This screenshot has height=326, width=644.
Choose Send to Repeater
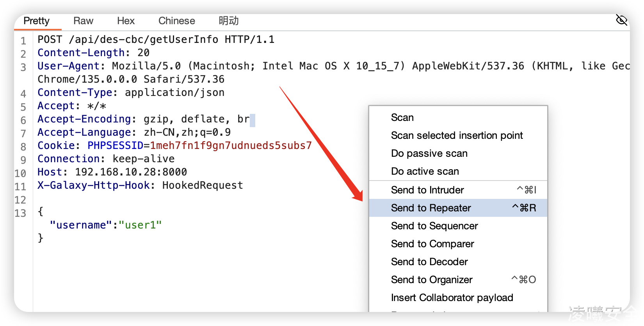click(431, 208)
